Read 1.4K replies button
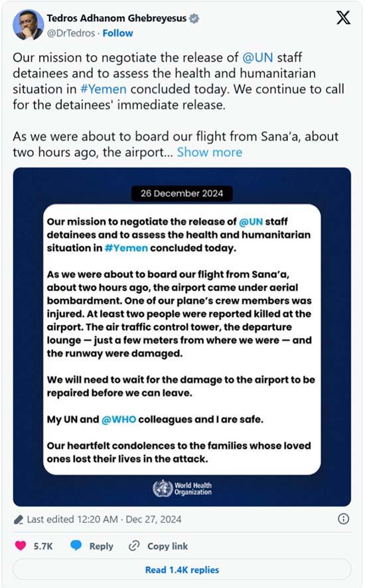The height and width of the screenshot is (588, 365). pos(182,570)
